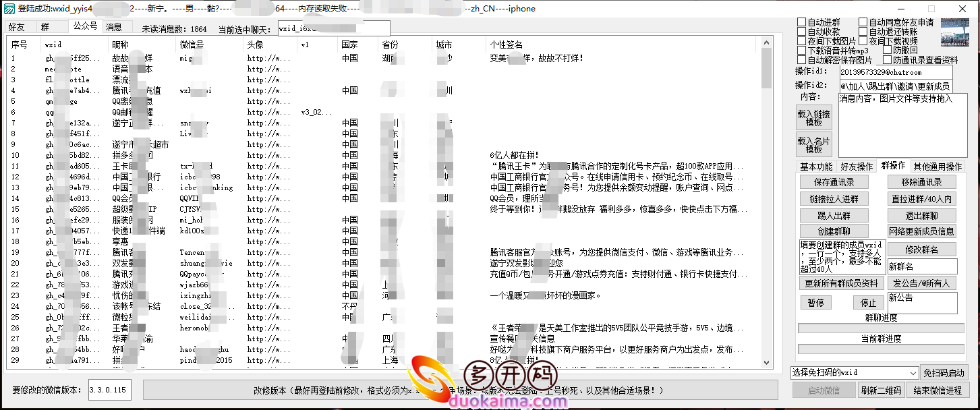Enable the 自动进群 checkbox

(x=802, y=22)
